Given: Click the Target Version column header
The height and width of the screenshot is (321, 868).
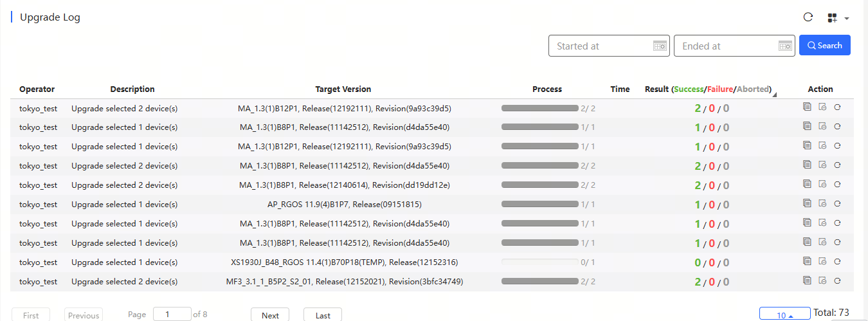Looking at the screenshot, I should [x=343, y=89].
